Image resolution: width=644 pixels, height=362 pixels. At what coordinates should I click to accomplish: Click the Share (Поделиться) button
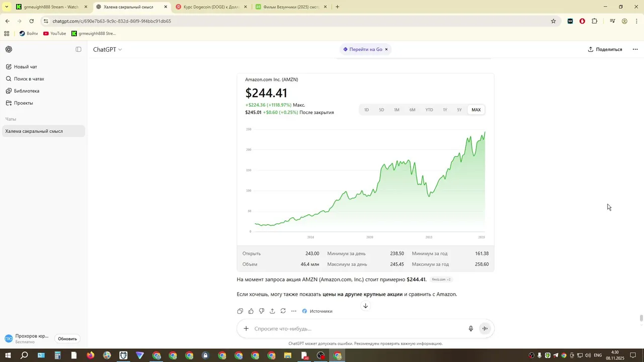click(605, 49)
